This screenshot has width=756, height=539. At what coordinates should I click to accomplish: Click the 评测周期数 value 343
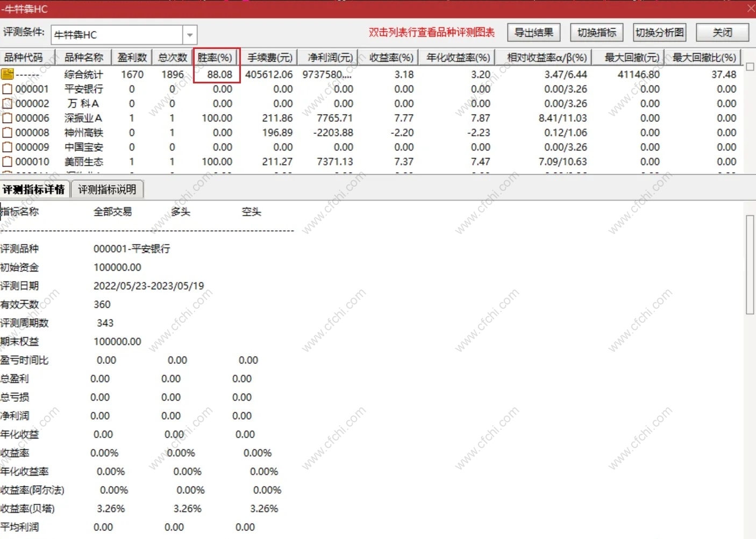pyautogui.click(x=105, y=323)
